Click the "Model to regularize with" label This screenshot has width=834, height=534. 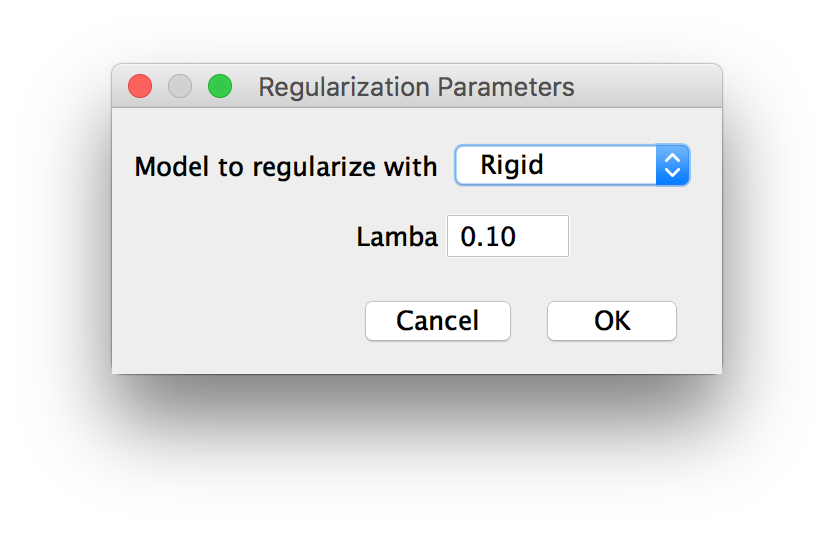coord(286,167)
